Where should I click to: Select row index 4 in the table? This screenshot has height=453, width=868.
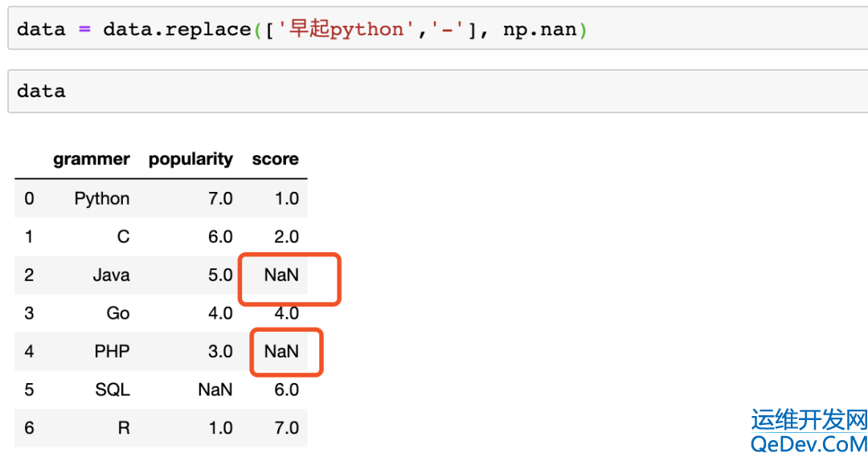click(30, 351)
